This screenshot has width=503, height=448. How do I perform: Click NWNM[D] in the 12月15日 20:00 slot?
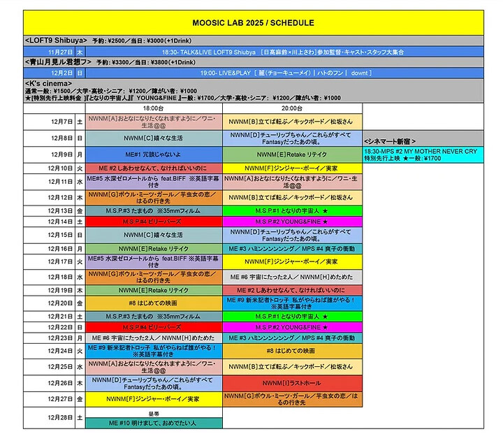[292, 236]
